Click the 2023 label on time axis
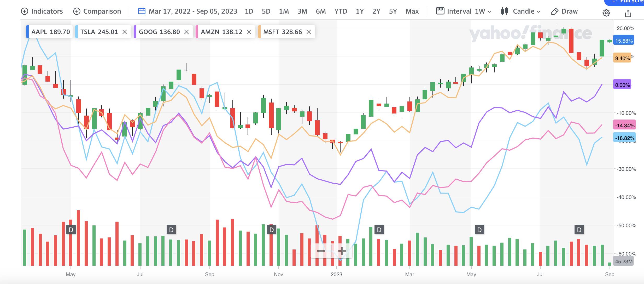 click(336, 274)
